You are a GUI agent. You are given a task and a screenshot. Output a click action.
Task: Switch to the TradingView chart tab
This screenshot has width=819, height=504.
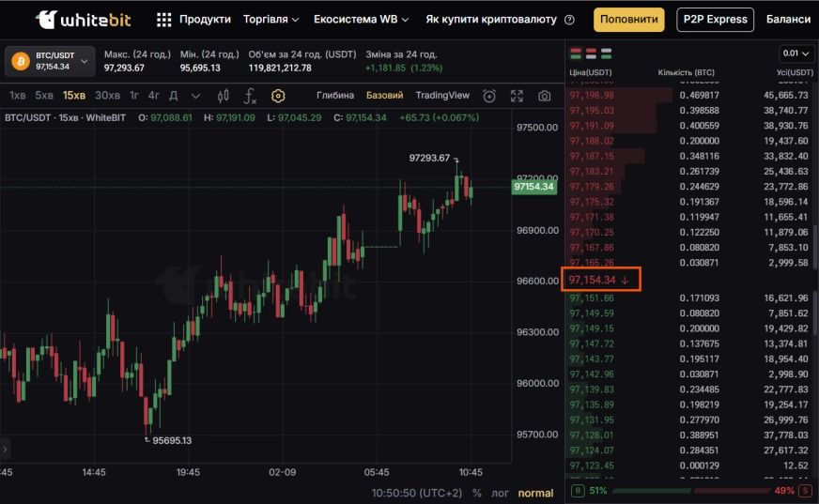[442, 96]
